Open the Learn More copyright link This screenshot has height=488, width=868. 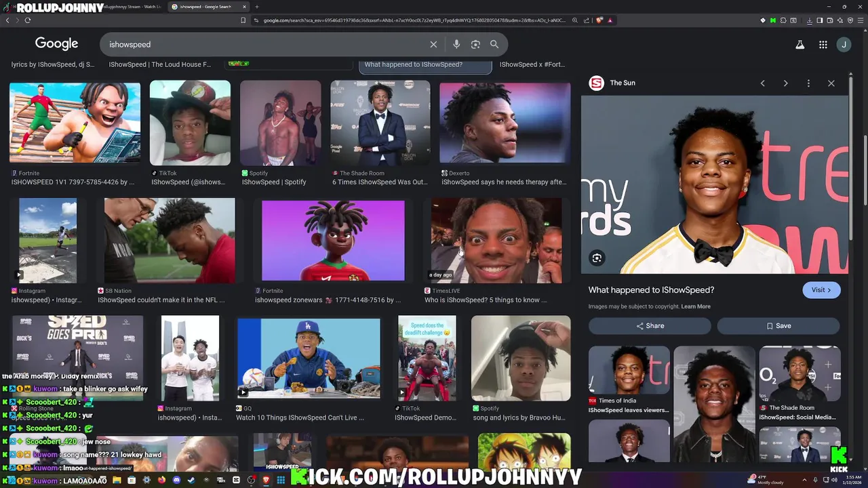pos(696,306)
